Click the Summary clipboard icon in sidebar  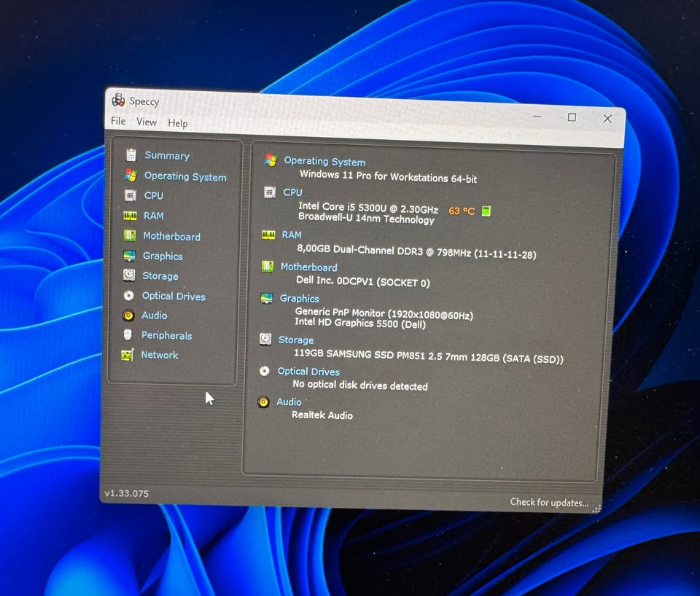point(131,154)
